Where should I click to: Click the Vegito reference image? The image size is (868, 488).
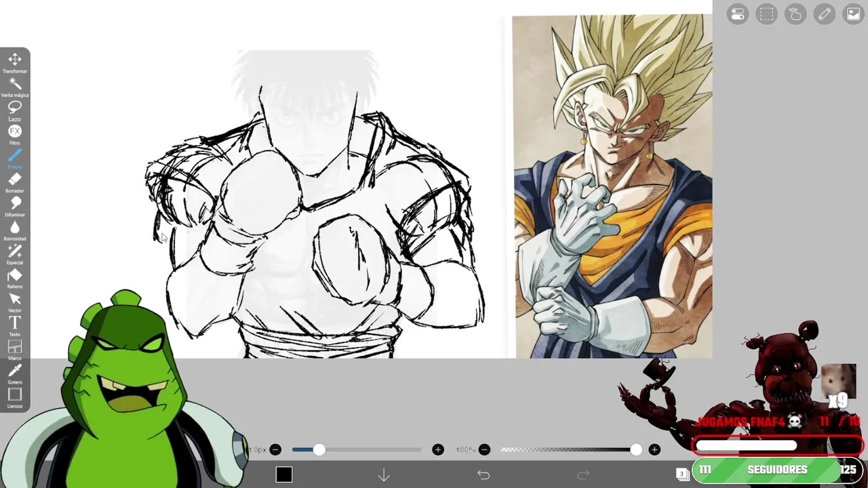[x=612, y=186]
